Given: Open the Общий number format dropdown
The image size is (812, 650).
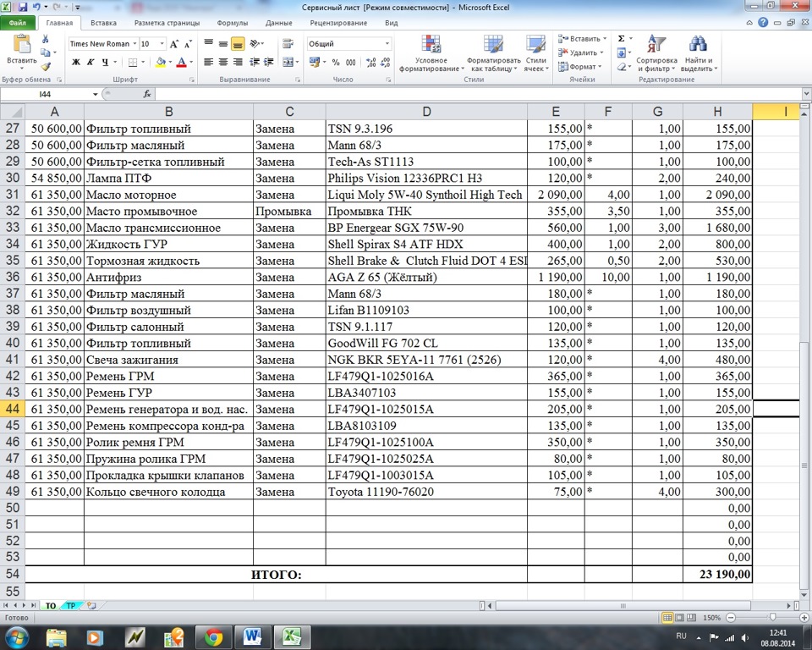Looking at the screenshot, I should [x=387, y=44].
